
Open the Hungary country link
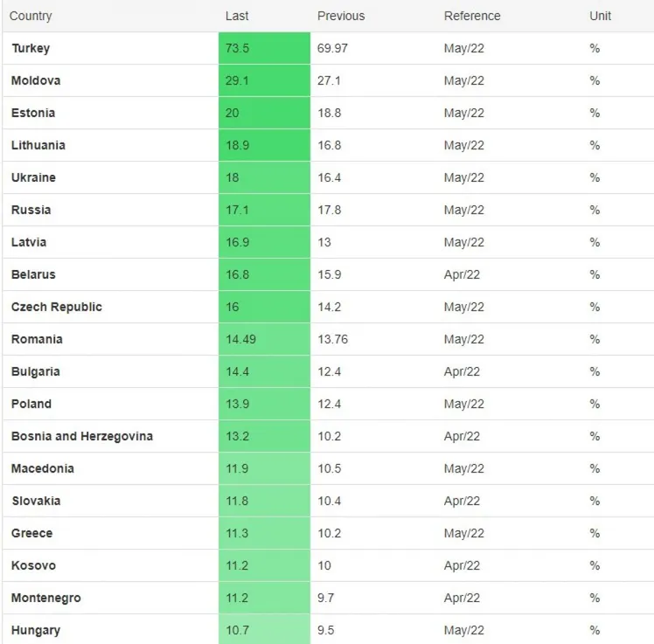tap(35, 631)
